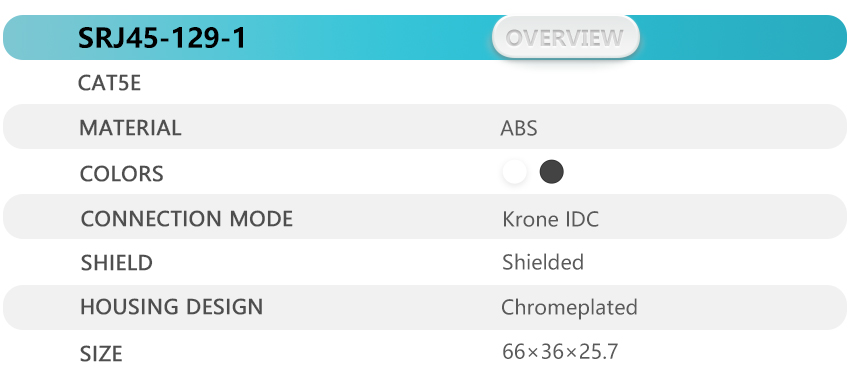Click the SHIELD row label
This screenshot has width=856, height=385.
point(116,263)
